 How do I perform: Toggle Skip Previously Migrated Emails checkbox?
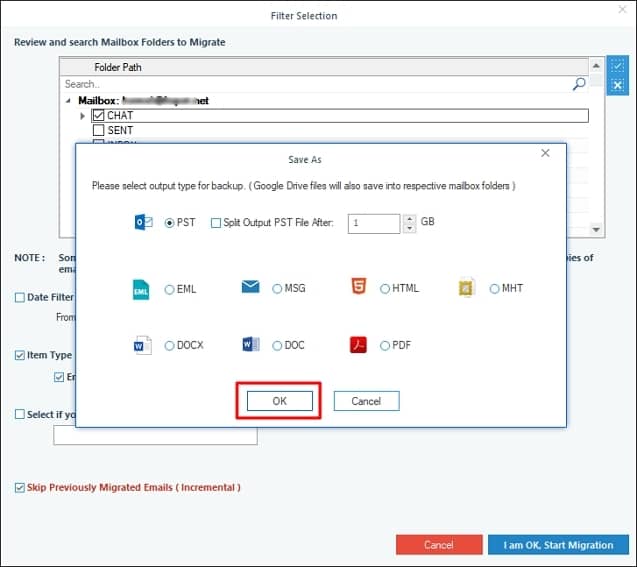point(20,488)
